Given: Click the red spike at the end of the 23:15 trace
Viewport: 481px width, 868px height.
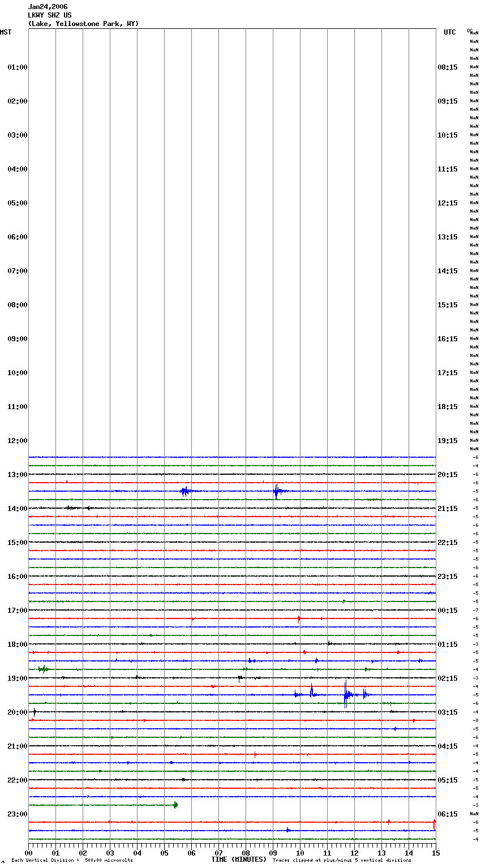Looking at the screenshot, I should point(434,823).
